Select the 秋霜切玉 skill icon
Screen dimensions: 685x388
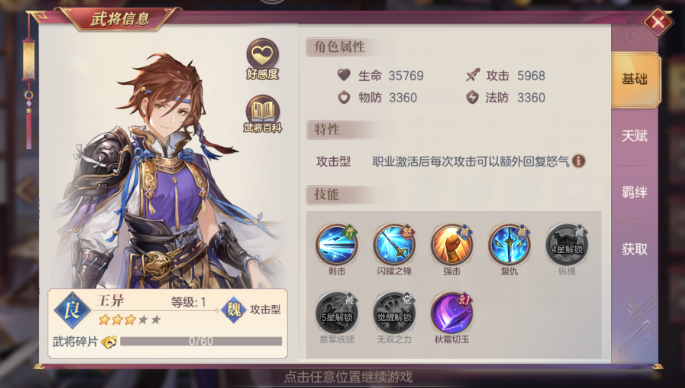click(x=452, y=313)
